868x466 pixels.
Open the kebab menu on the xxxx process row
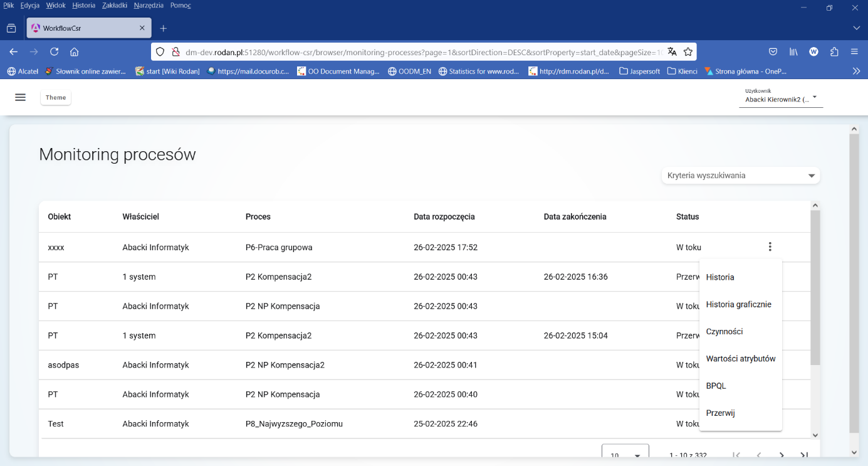pyautogui.click(x=770, y=246)
